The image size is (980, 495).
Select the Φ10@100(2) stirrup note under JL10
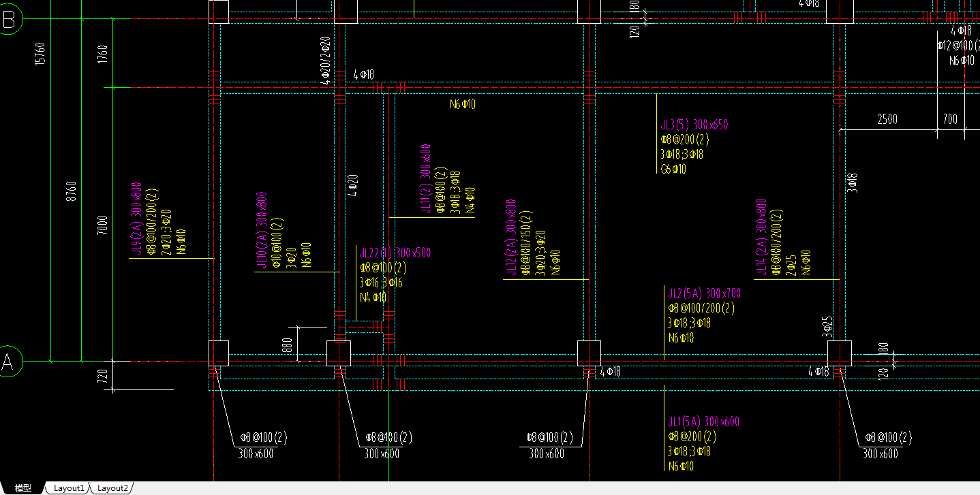tap(277, 242)
